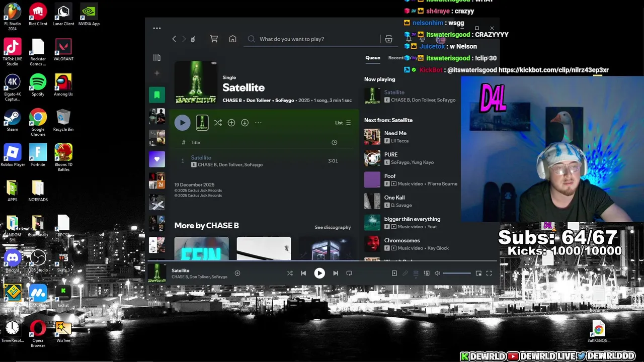Open Google Chrome desktop shortcut

pyautogui.click(x=38, y=123)
